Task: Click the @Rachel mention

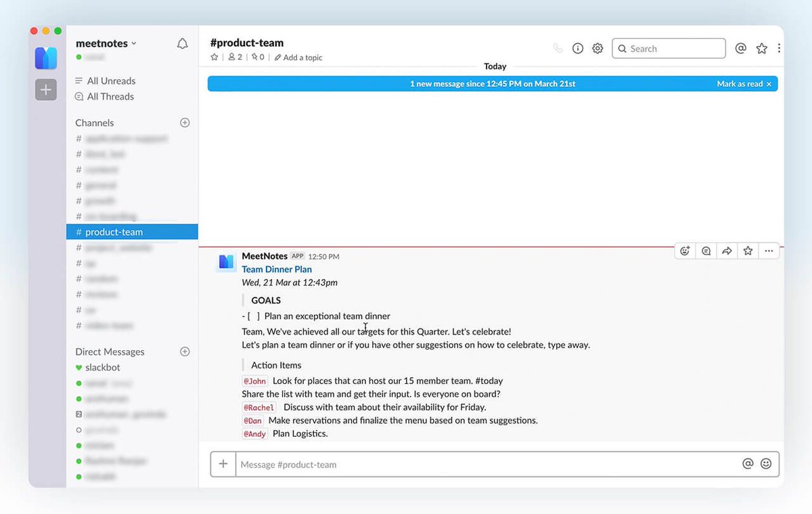Action: pyautogui.click(x=259, y=408)
